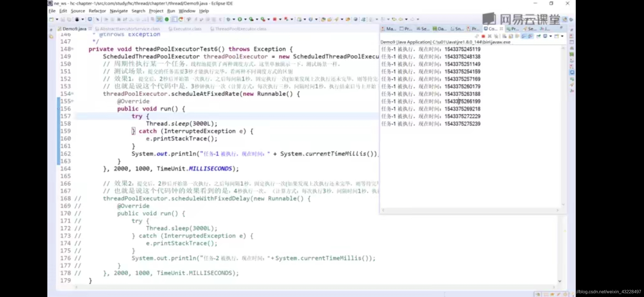Image resolution: width=644 pixels, height=297 pixels.
Task: Open the Navigate menu
Action: pos(119,11)
